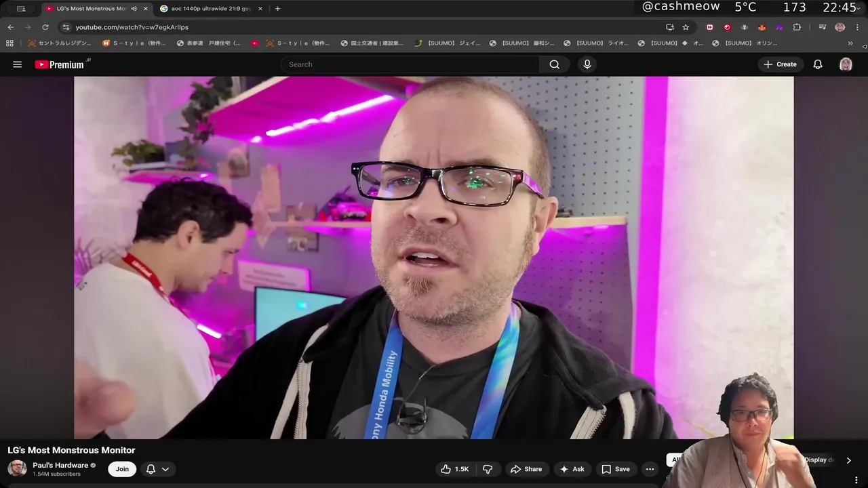Open the YouTube guide hamburger menu
This screenshot has width=868, height=488.
click(18, 64)
